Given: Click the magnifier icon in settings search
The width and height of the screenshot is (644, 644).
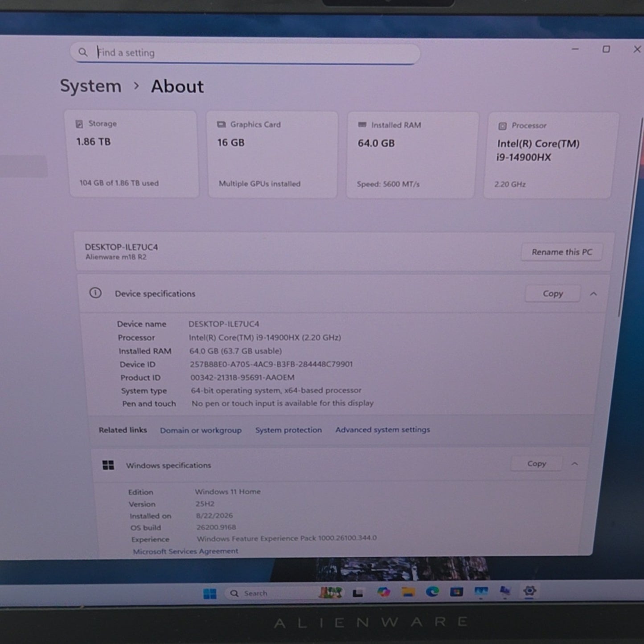Looking at the screenshot, I should click(x=83, y=52).
